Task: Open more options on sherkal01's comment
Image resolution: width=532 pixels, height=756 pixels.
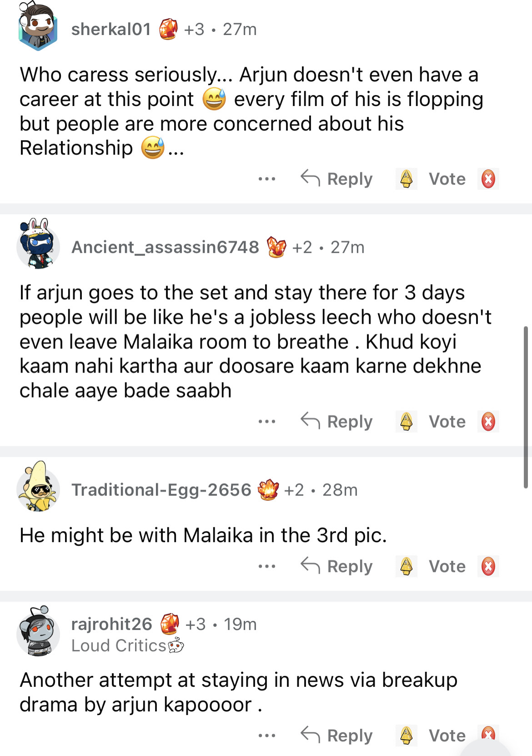Action: (266, 179)
